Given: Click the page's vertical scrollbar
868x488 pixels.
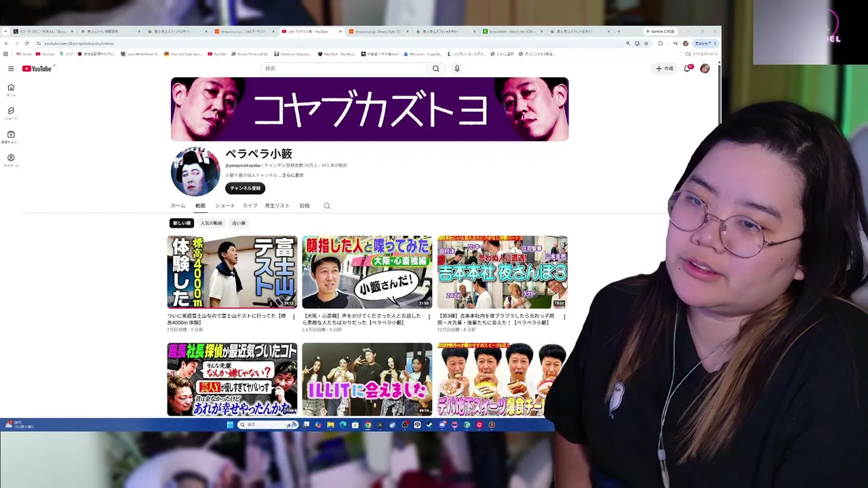Looking at the screenshot, I should coord(719,95).
